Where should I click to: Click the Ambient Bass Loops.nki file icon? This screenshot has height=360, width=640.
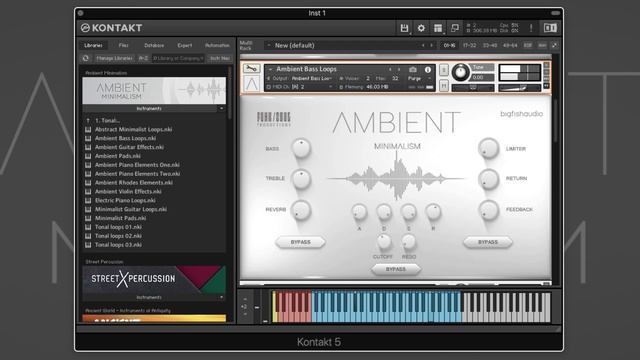point(88,138)
